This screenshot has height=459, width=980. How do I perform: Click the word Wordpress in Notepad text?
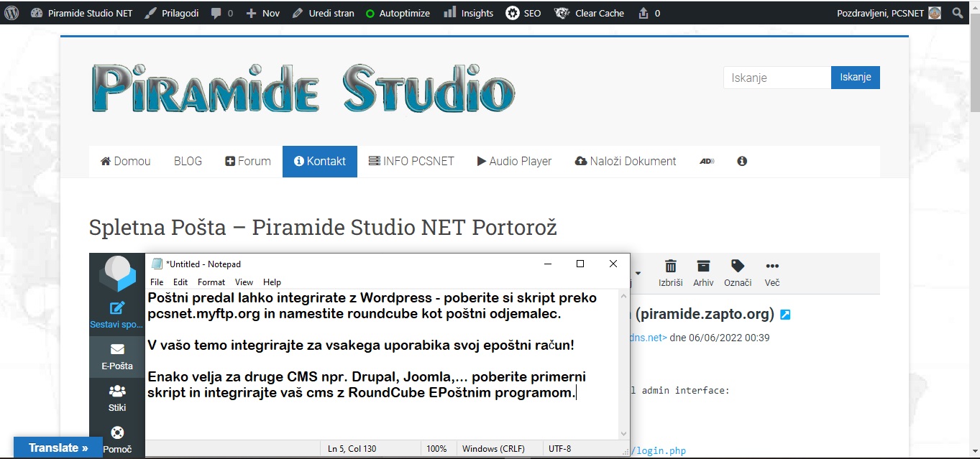coord(396,298)
